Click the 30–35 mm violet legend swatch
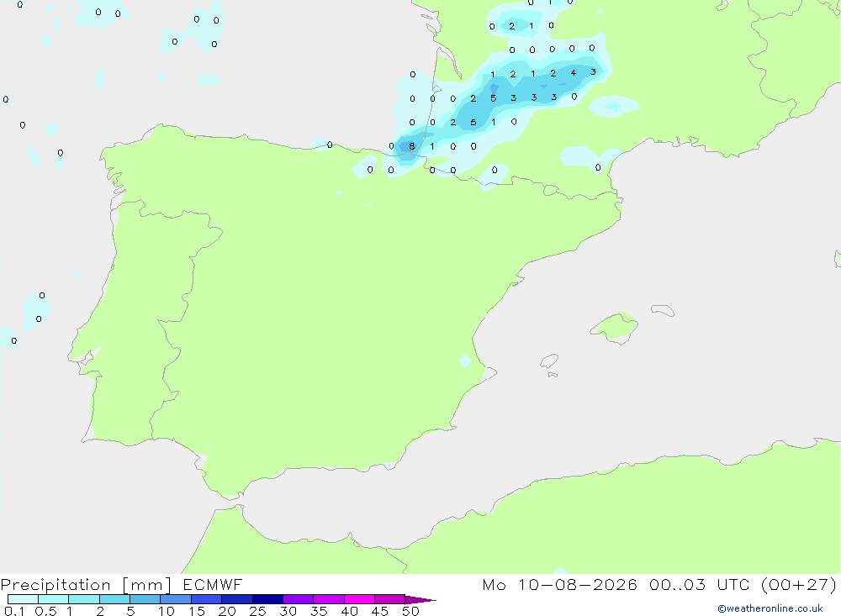Viewport: 841px width, 616px height. click(x=298, y=599)
